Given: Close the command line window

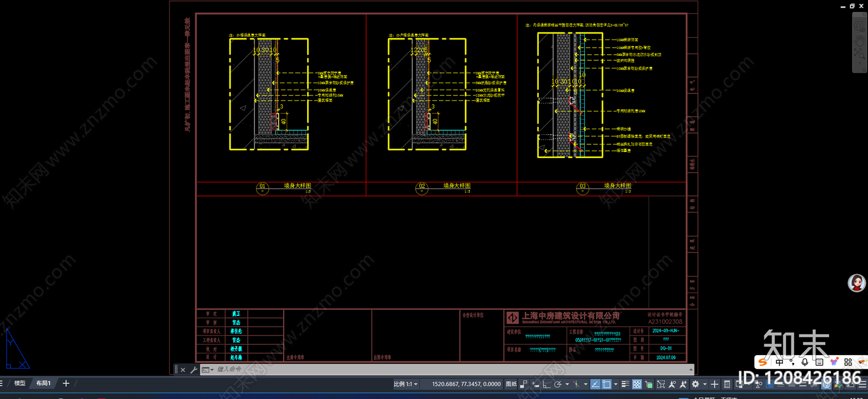Looking at the screenshot, I should pos(183,370).
